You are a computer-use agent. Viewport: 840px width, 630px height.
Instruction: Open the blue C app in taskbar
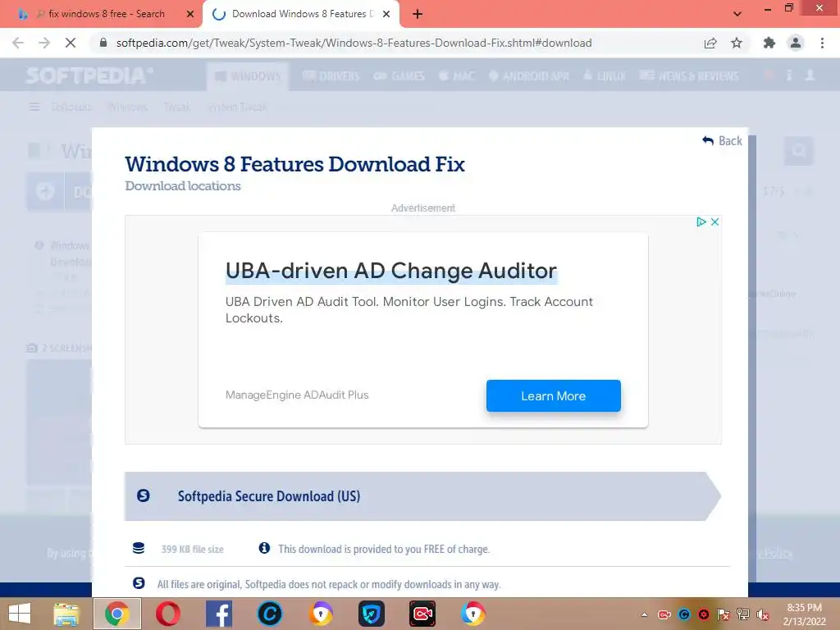point(269,614)
